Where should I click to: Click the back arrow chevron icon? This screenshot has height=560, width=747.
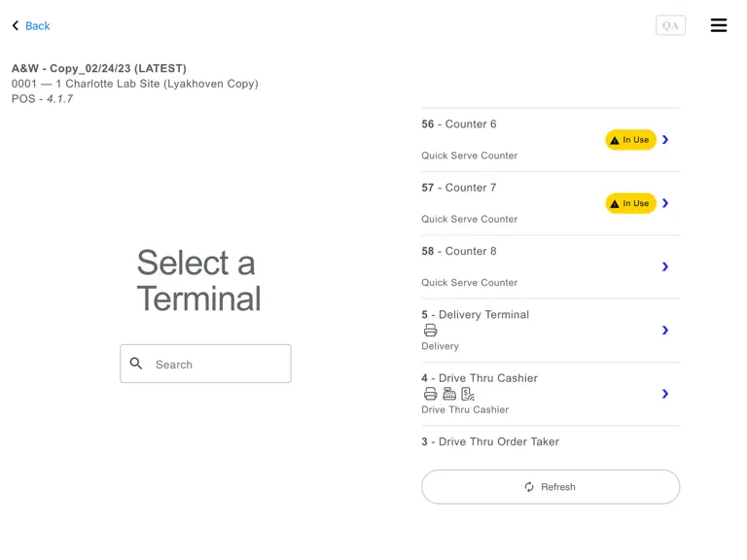pyautogui.click(x=16, y=25)
